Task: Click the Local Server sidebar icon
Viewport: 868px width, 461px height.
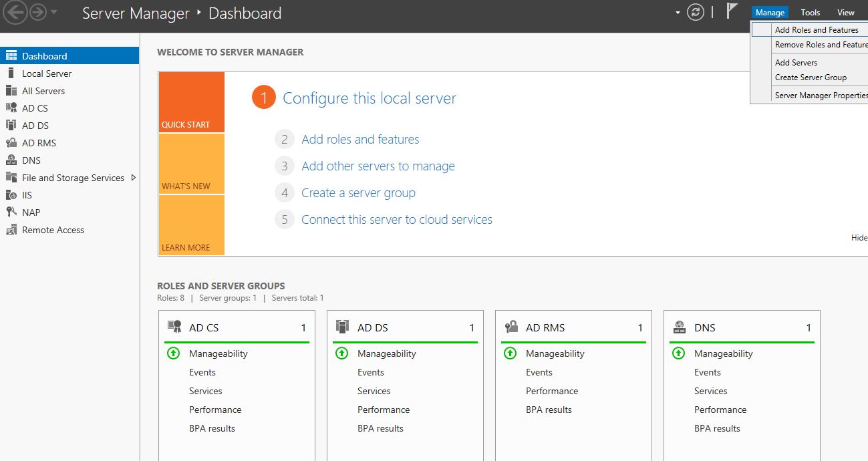Action: (x=11, y=73)
